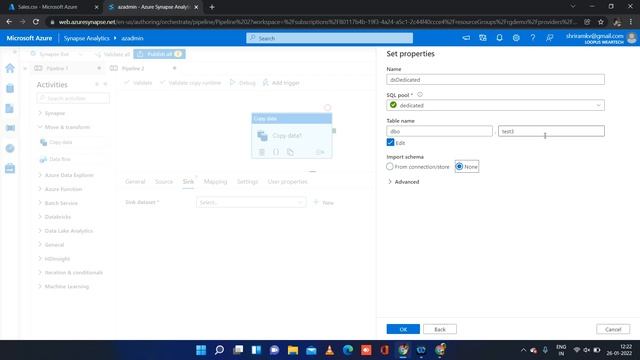Click Add trigger
This screenshot has width=640, height=360.
281,83
